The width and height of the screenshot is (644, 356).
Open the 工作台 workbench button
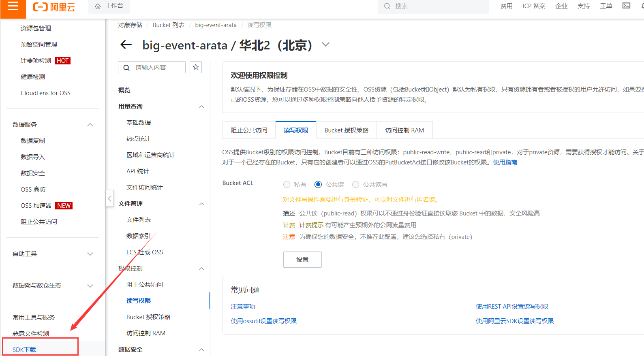pyautogui.click(x=109, y=6)
